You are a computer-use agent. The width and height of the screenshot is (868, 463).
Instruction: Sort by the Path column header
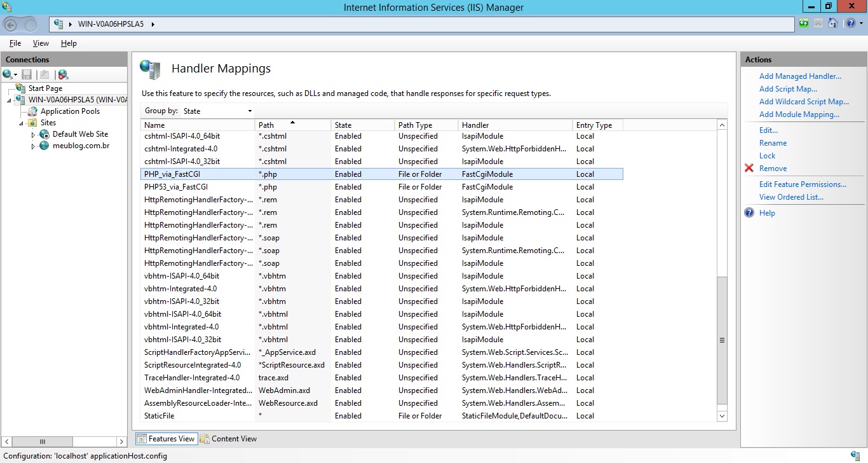[293, 125]
